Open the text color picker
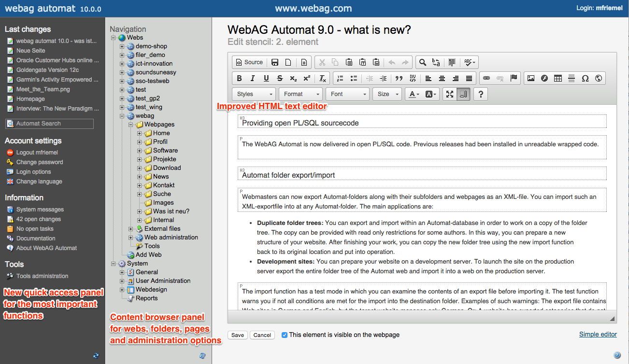 (414, 94)
